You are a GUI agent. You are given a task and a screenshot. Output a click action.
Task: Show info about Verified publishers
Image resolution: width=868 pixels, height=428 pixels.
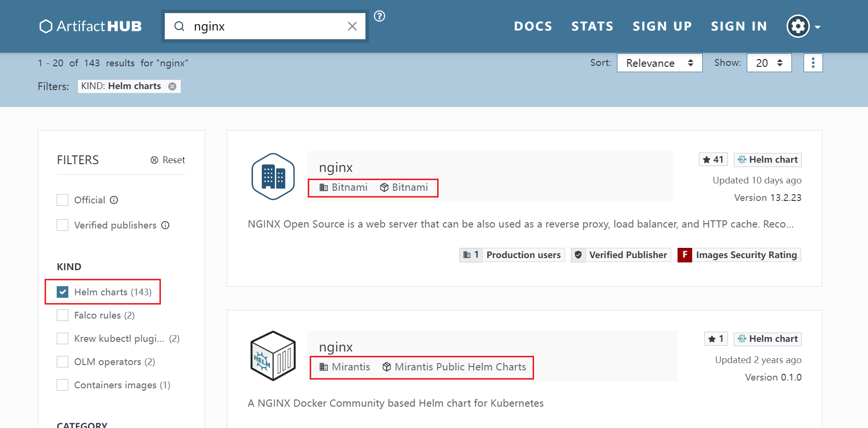coord(165,225)
